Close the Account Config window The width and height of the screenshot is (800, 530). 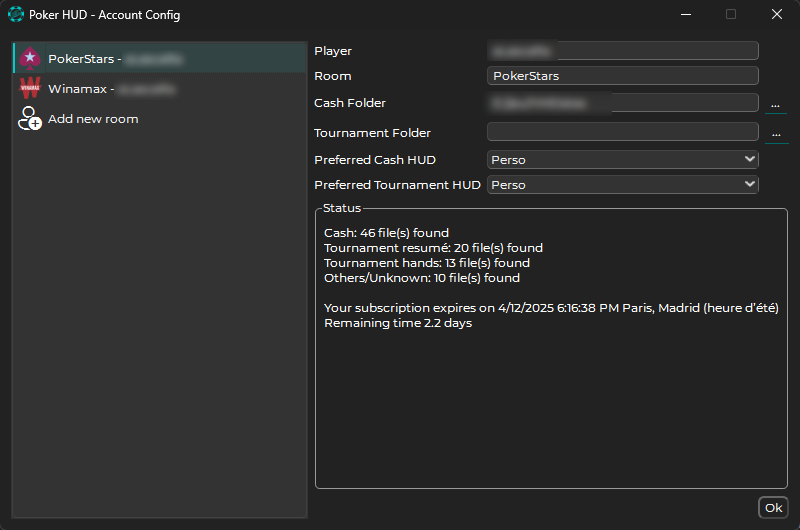777,14
